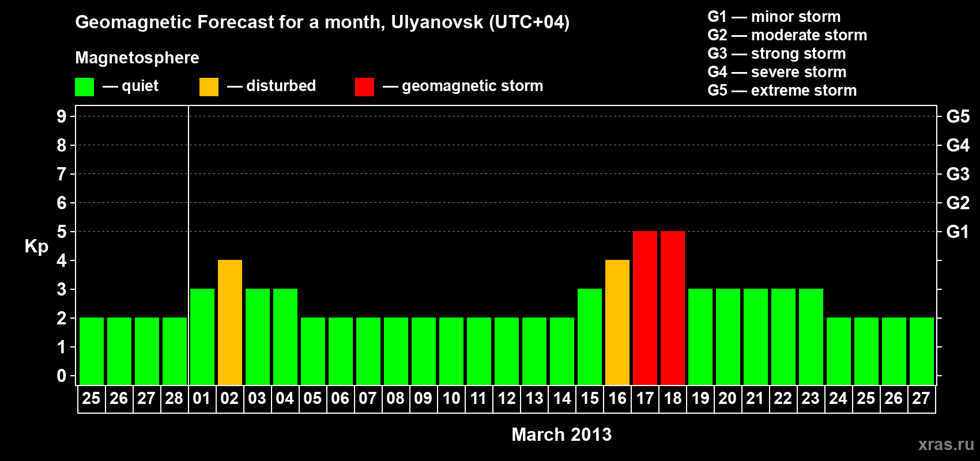Click the date label 09 on the axis
Screen dimensions: 980x461
(423, 399)
